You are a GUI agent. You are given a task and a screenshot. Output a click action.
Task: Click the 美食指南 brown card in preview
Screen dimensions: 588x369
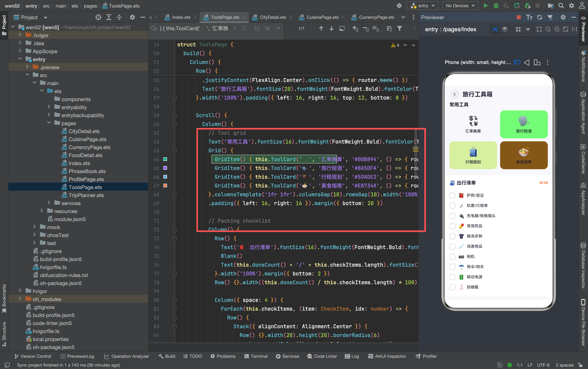pyautogui.click(x=524, y=155)
